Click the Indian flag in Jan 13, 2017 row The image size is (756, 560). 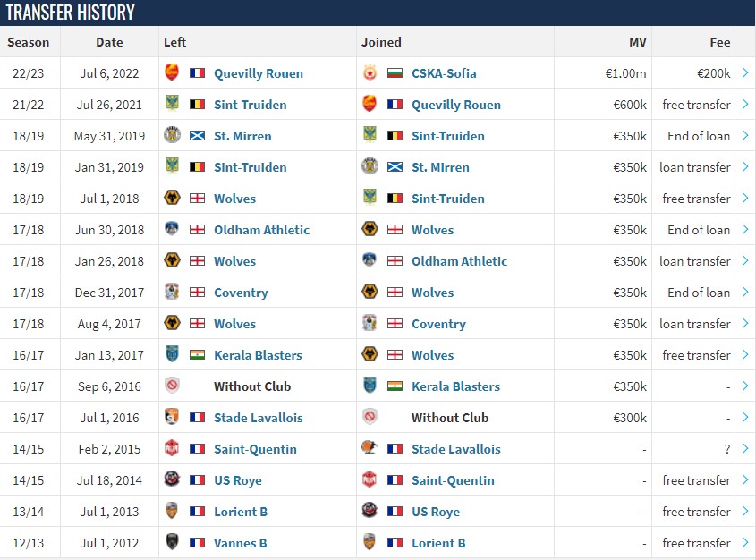pyautogui.click(x=197, y=355)
